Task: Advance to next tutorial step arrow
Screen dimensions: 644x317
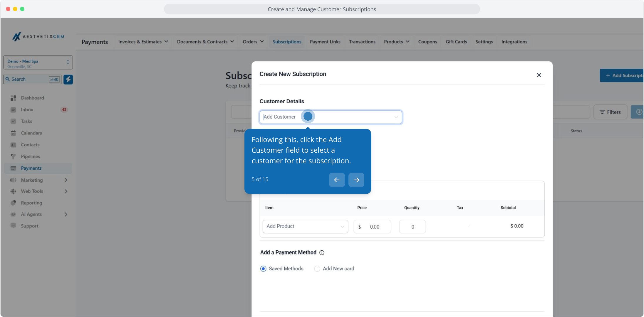Action: 356,180
